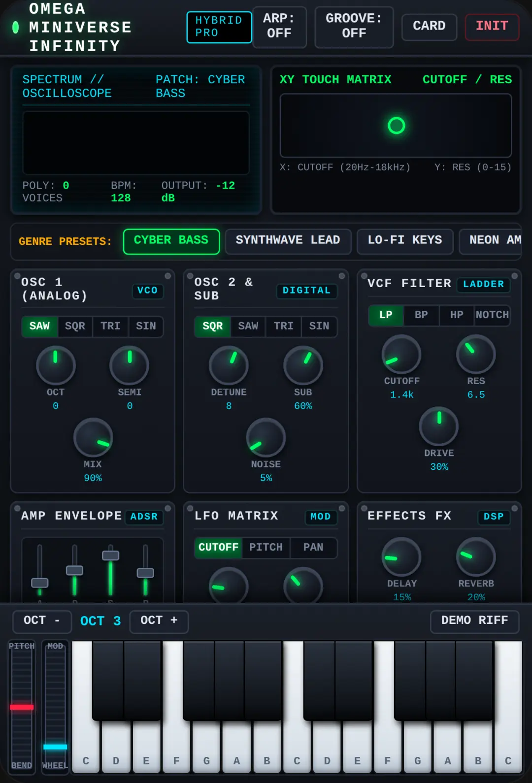Click the PITCH BEND strip handle
This screenshot has width=532, height=783.
click(22, 707)
